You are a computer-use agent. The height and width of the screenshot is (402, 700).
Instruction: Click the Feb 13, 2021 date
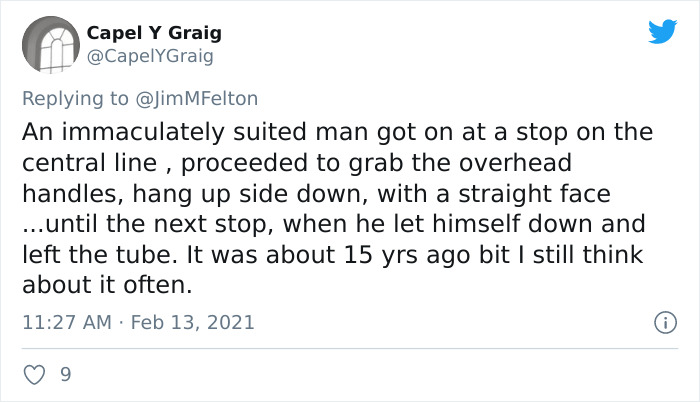coord(192,322)
